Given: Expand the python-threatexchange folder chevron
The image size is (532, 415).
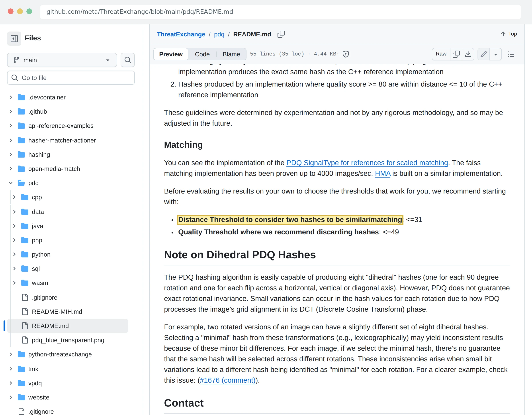Looking at the screenshot, I should tap(11, 354).
